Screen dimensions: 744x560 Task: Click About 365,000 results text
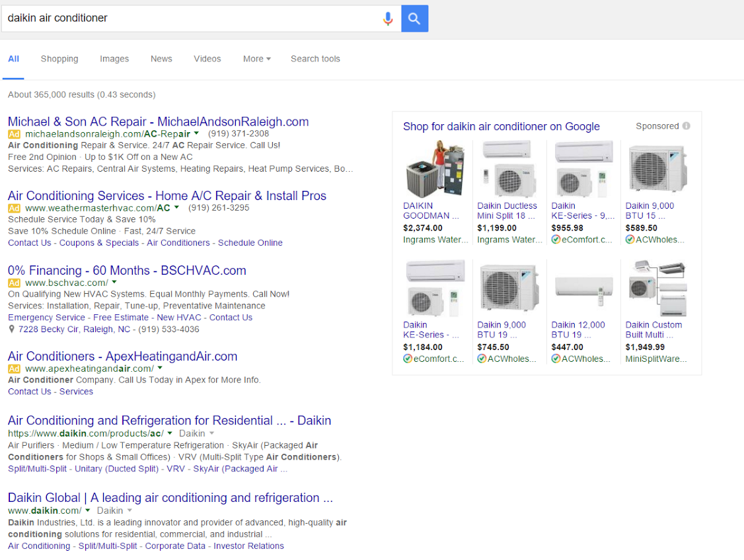point(82,95)
